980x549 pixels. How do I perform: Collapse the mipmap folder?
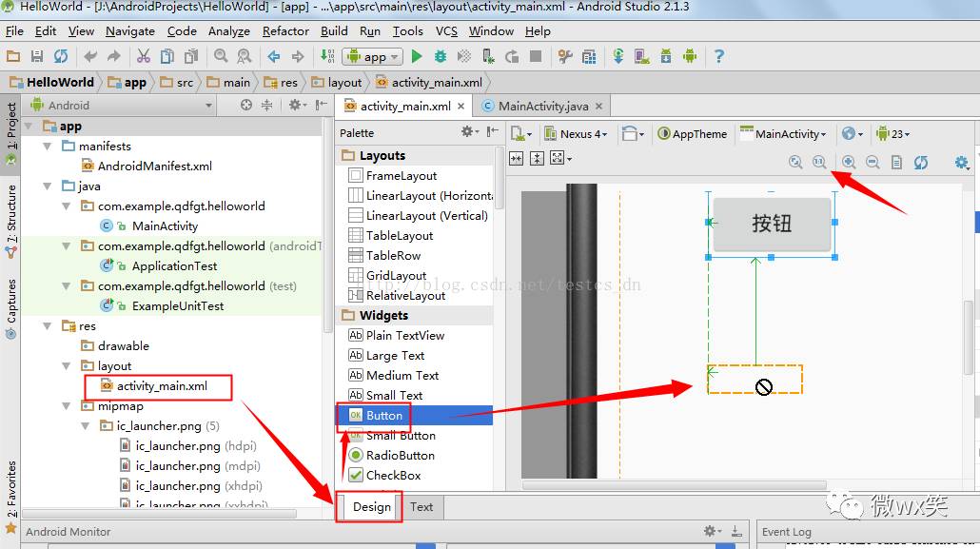(67, 406)
